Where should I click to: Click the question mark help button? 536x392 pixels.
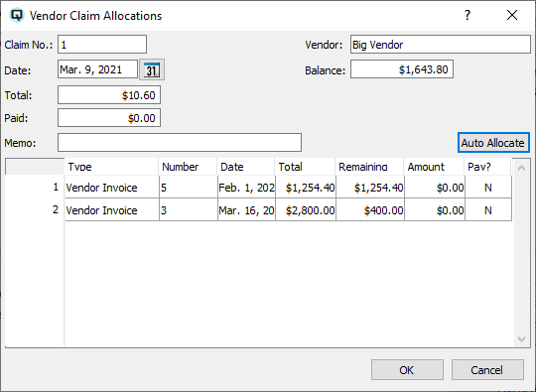pyautogui.click(x=468, y=15)
